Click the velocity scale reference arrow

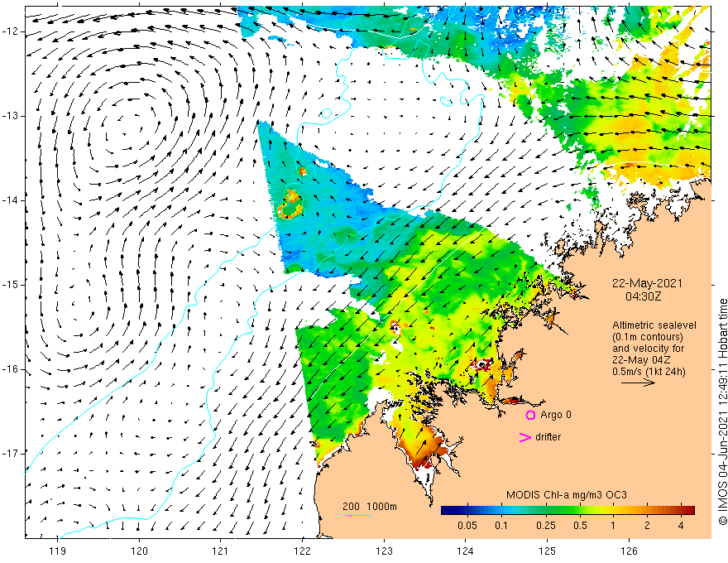(x=638, y=383)
